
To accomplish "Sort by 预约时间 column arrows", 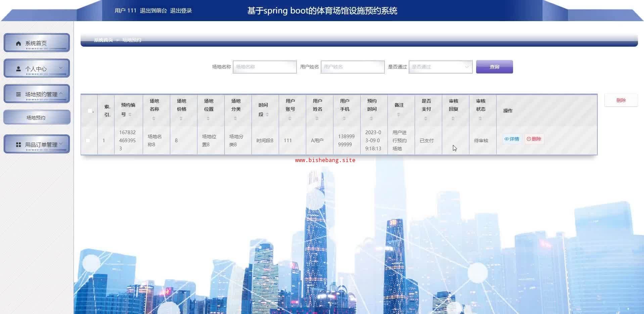I will pyautogui.click(x=371, y=118).
